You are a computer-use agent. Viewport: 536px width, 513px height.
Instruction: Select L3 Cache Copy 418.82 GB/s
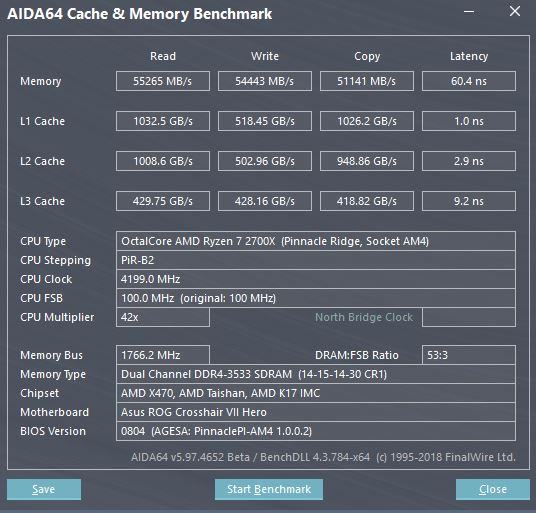click(x=367, y=201)
